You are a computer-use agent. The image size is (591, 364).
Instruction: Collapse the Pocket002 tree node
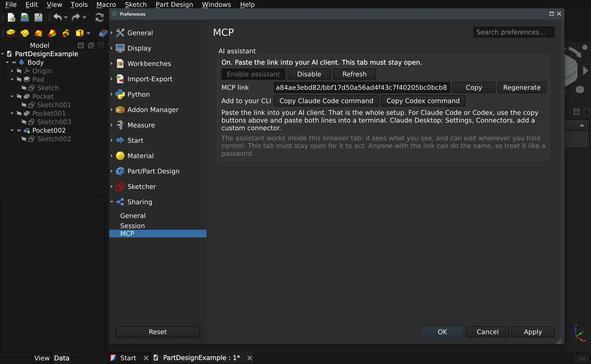[x=12, y=130]
